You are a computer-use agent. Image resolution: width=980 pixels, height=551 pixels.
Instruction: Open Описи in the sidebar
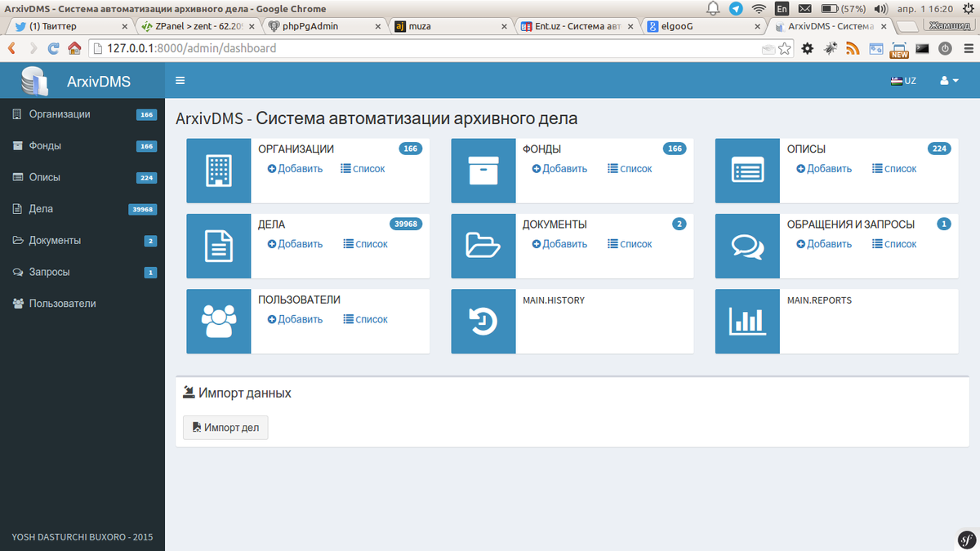pyautogui.click(x=82, y=177)
